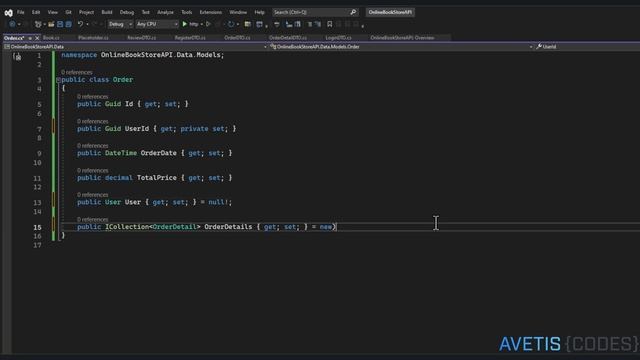Viewport: 640px width, 360px height.
Task: Click the Decrease Indent toolbar icon
Action: pos(289,24)
